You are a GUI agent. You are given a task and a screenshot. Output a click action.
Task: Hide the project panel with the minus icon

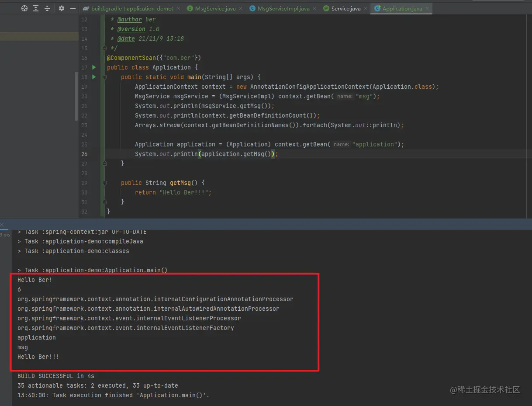(73, 8)
